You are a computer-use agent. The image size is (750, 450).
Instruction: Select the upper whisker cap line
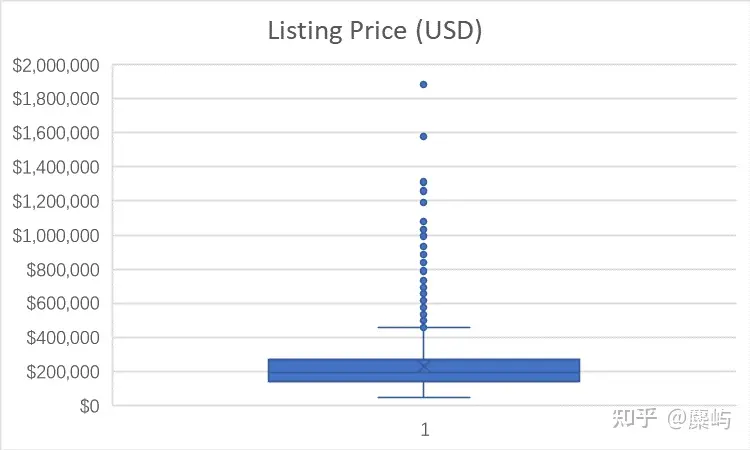tap(424, 327)
